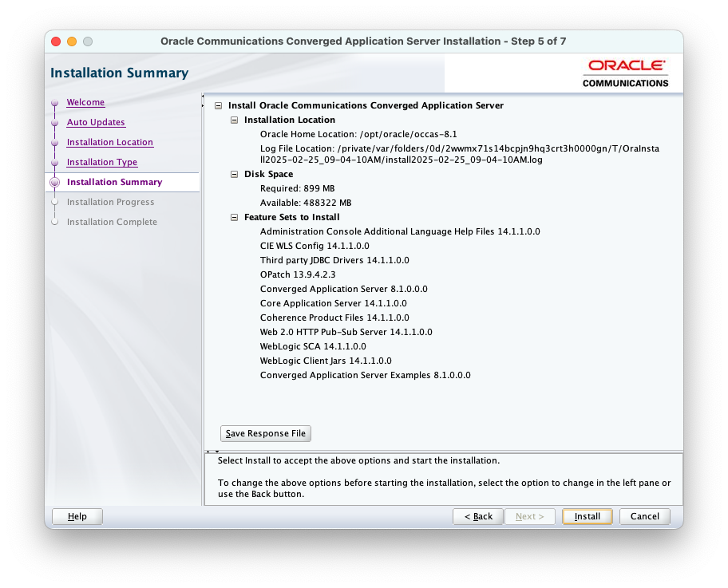Close the installer window with red button
Viewport: 728px width, 588px height.
(56, 41)
